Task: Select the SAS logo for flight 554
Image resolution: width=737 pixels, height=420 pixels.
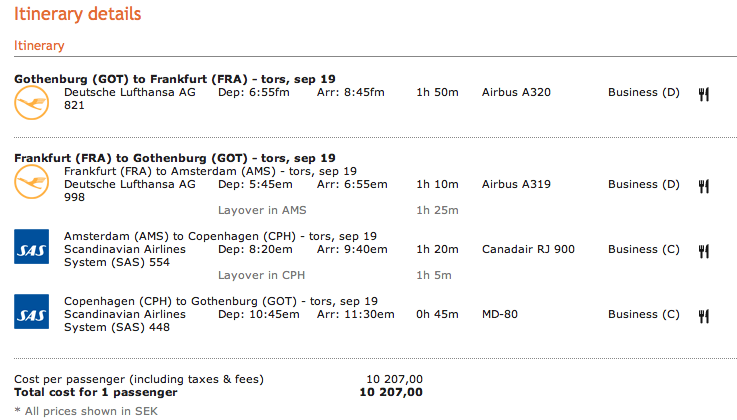Action: (31, 247)
